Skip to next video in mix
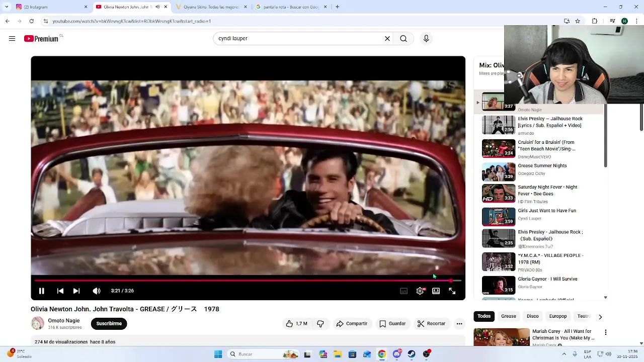644x362 pixels. point(76,291)
